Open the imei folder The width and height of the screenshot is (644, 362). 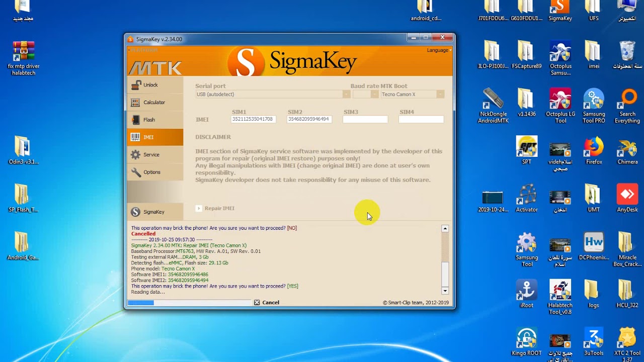[594, 54]
